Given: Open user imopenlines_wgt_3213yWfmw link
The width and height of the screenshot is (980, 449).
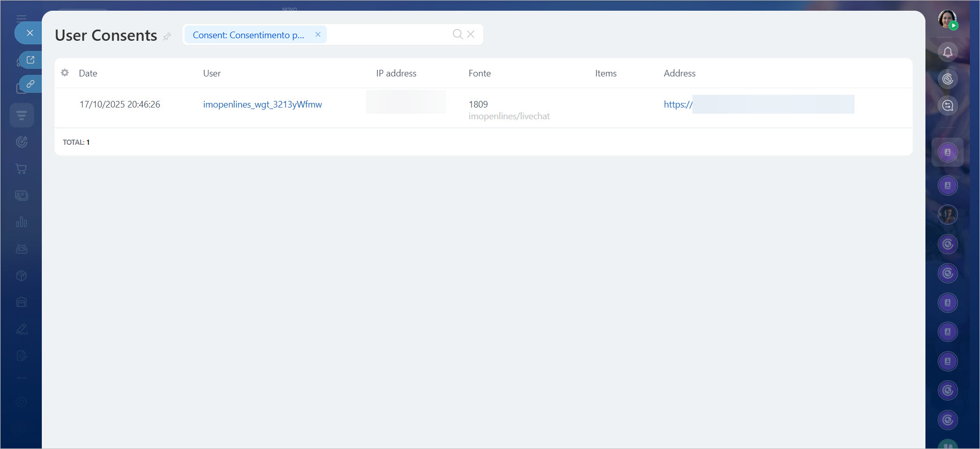Looking at the screenshot, I should pyautogui.click(x=262, y=104).
